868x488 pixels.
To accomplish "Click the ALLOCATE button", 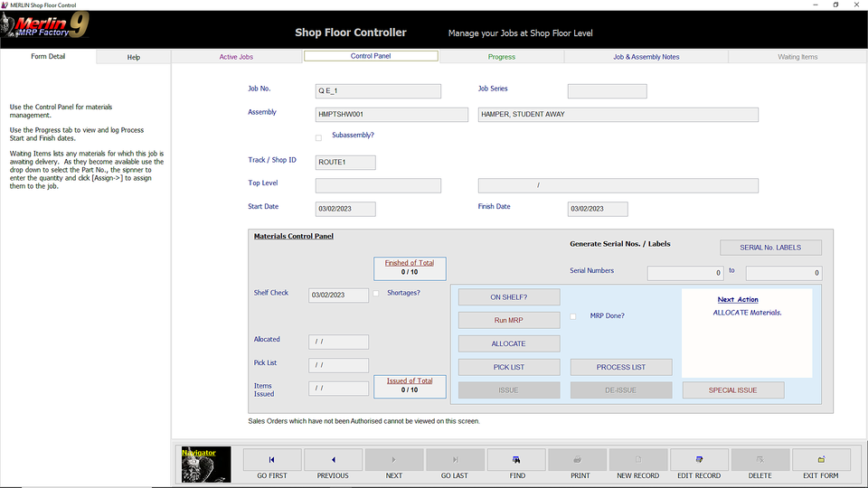I will click(508, 344).
